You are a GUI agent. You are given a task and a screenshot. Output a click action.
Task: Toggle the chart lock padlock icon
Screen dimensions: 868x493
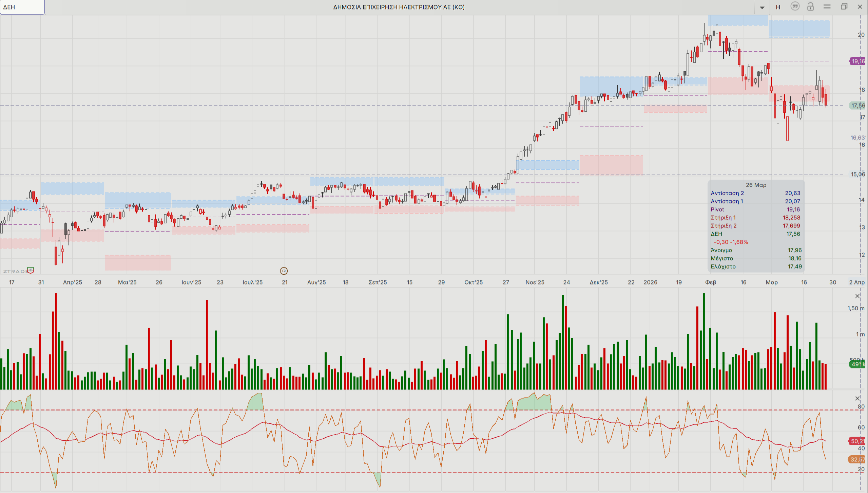click(x=810, y=6)
